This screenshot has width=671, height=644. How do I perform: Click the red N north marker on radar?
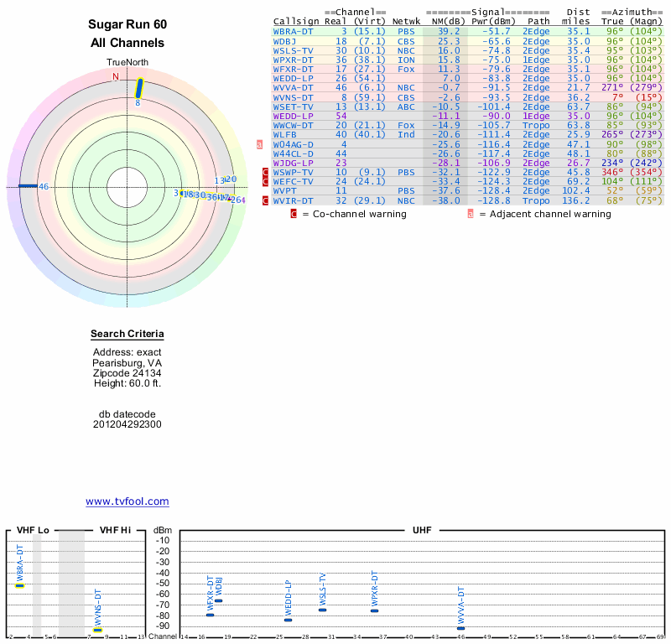[116, 76]
